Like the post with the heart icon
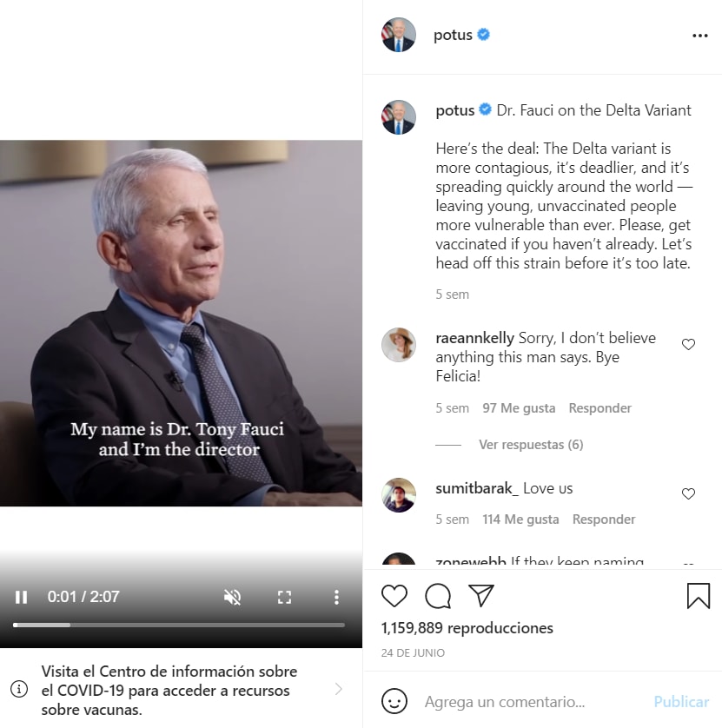Image resolution: width=722 pixels, height=728 pixels. tap(394, 596)
